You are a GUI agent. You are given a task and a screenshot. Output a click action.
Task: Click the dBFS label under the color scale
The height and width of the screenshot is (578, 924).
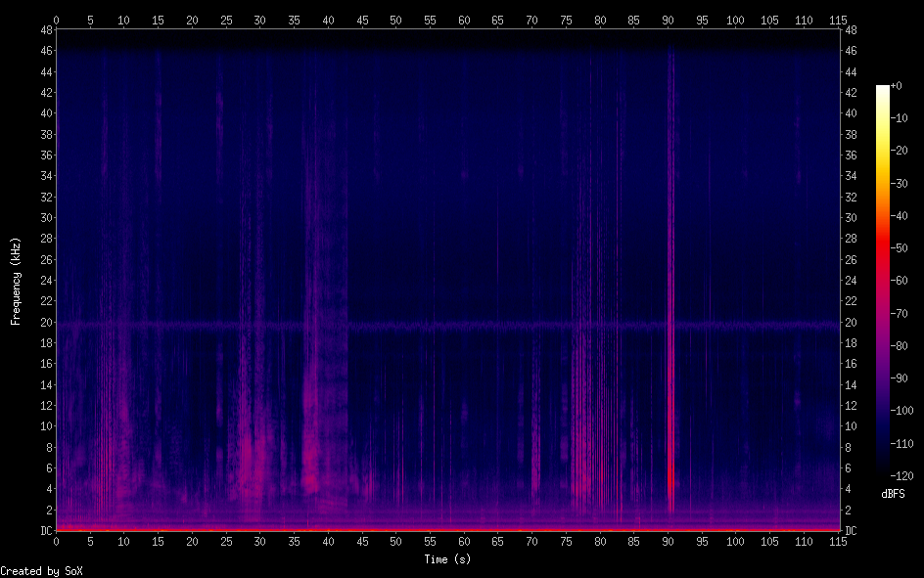coord(892,494)
